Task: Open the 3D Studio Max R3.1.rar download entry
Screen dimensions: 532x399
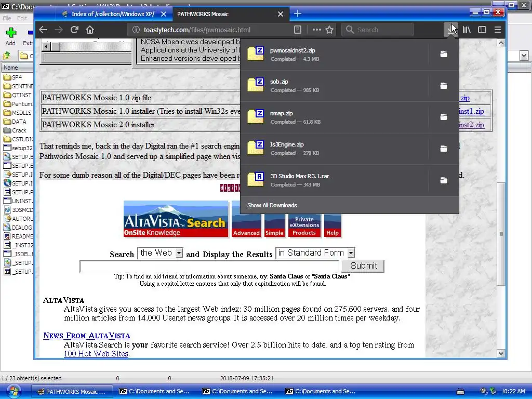Action: point(334,180)
